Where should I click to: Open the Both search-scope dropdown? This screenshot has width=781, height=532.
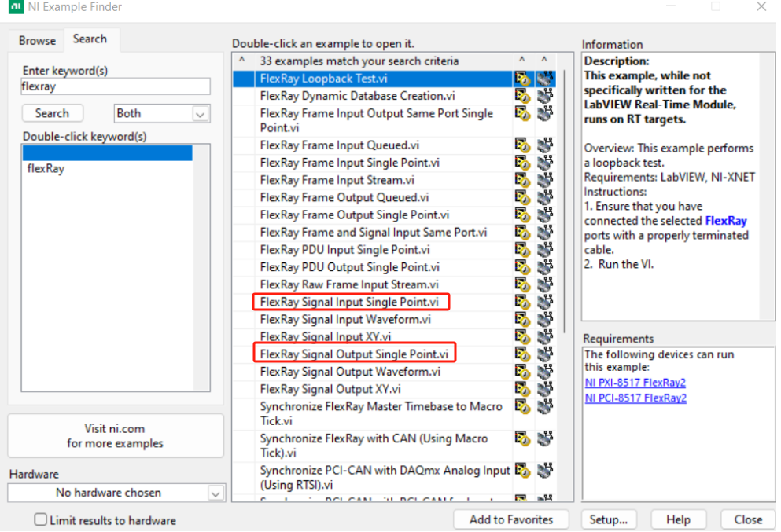click(x=201, y=114)
